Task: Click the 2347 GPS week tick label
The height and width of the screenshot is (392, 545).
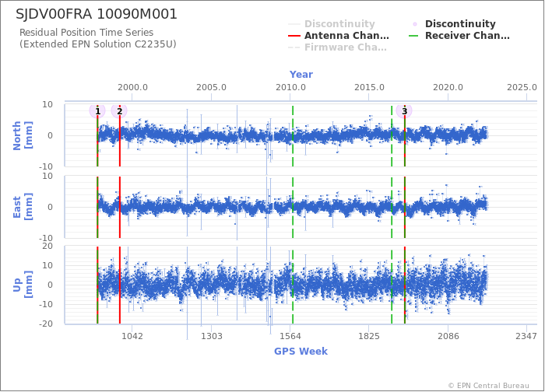Action: (526, 336)
